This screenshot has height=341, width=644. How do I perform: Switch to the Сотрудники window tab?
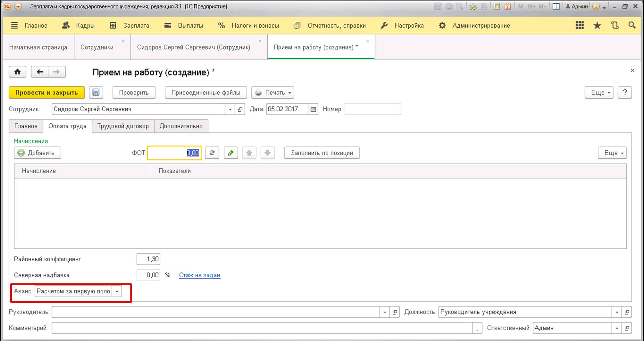tap(97, 47)
